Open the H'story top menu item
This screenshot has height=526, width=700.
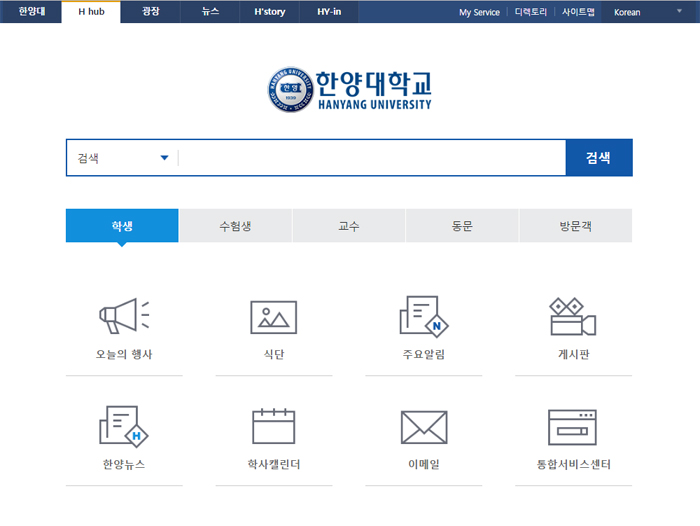point(270,12)
